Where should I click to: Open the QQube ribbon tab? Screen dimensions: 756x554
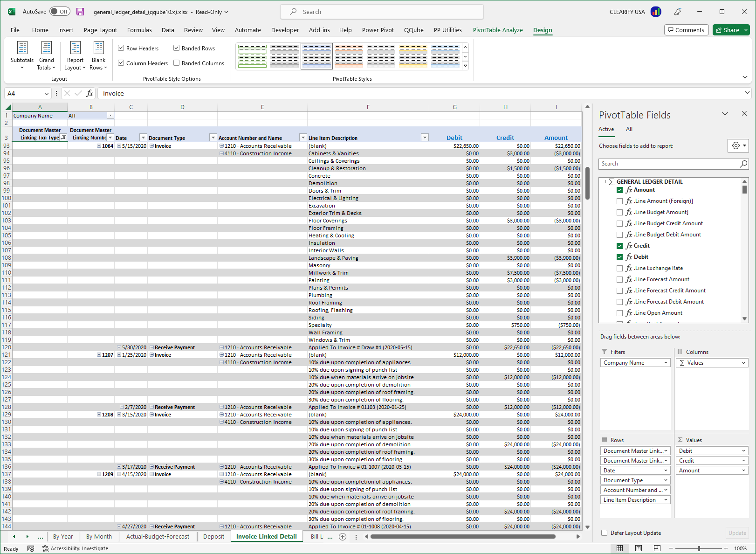pos(414,30)
